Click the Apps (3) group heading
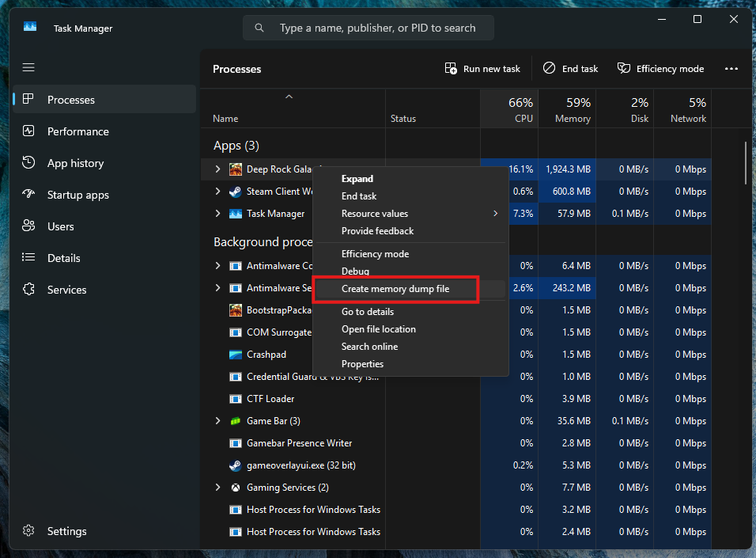756x558 pixels. [236, 146]
